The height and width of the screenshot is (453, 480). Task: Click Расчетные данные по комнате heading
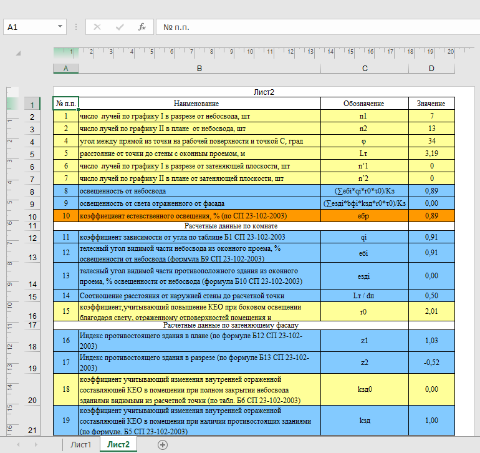click(231, 226)
